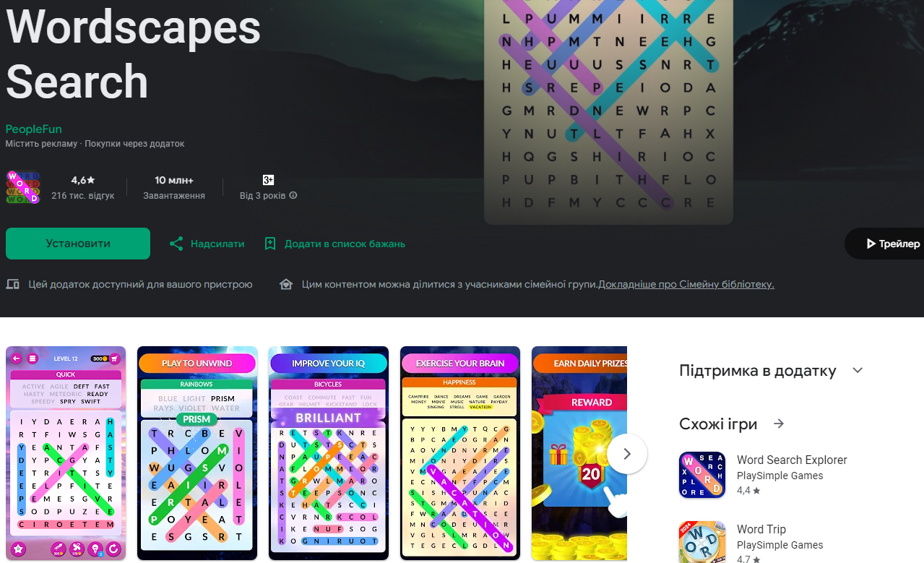Screen dimensions: 924x563
Task: Open Word Search Explorer app icon
Action: coord(702,475)
